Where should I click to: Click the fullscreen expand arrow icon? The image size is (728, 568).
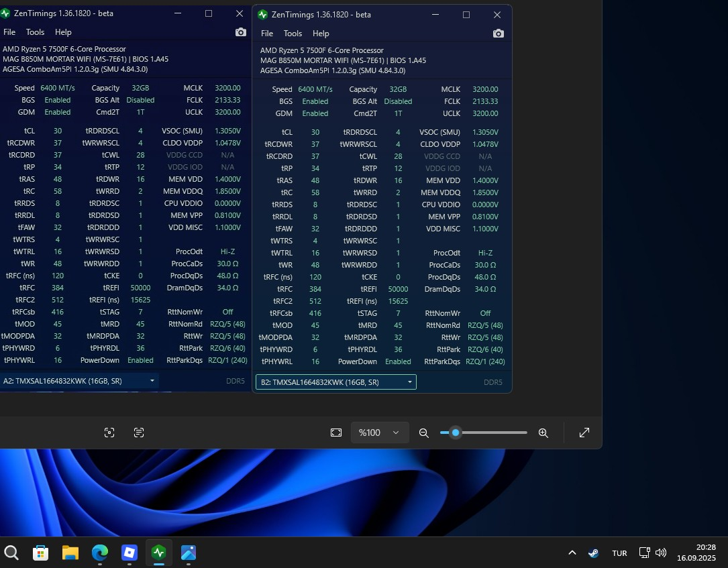584,433
